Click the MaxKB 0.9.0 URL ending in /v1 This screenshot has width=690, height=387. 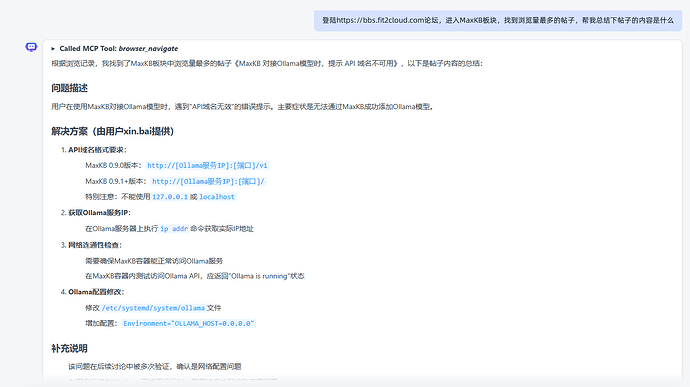coord(207,166)
